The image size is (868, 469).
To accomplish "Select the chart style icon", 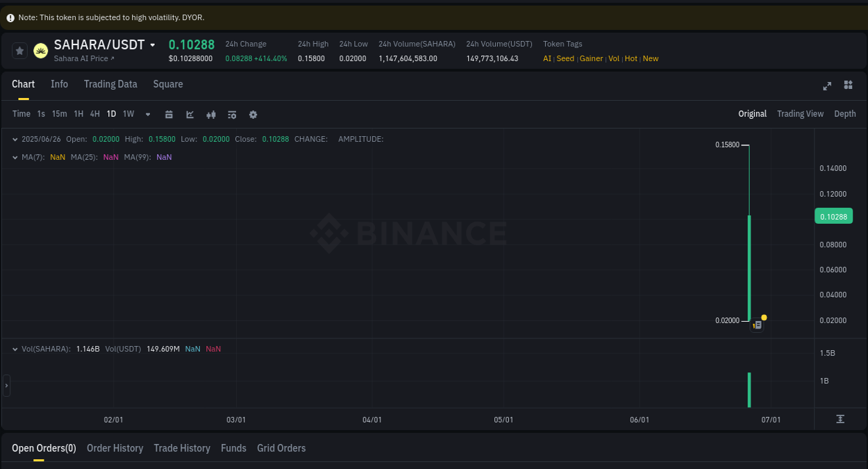I will (190, 114).
